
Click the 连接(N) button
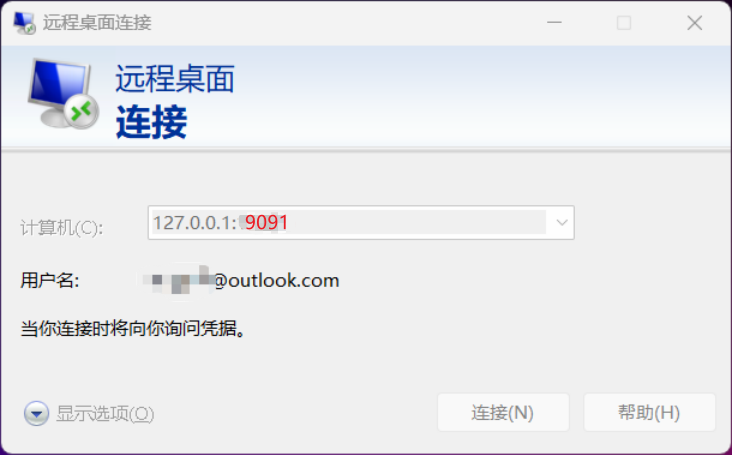503,413
